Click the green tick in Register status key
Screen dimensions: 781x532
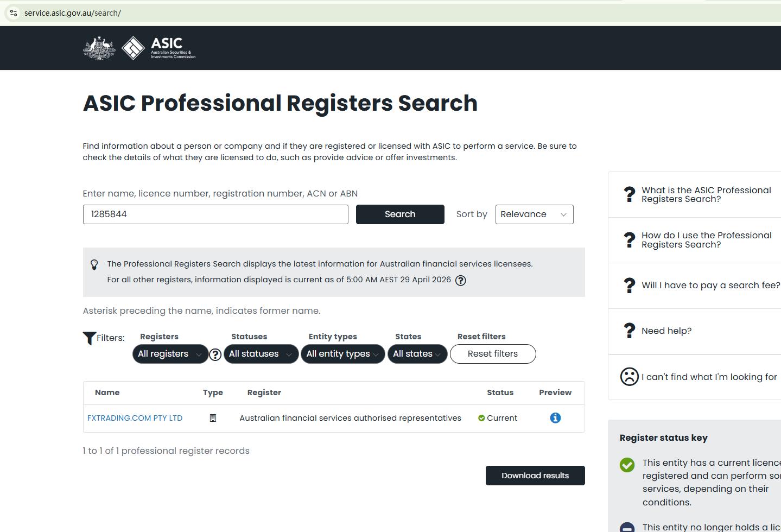pyautogui.click(x=627, y=465)
